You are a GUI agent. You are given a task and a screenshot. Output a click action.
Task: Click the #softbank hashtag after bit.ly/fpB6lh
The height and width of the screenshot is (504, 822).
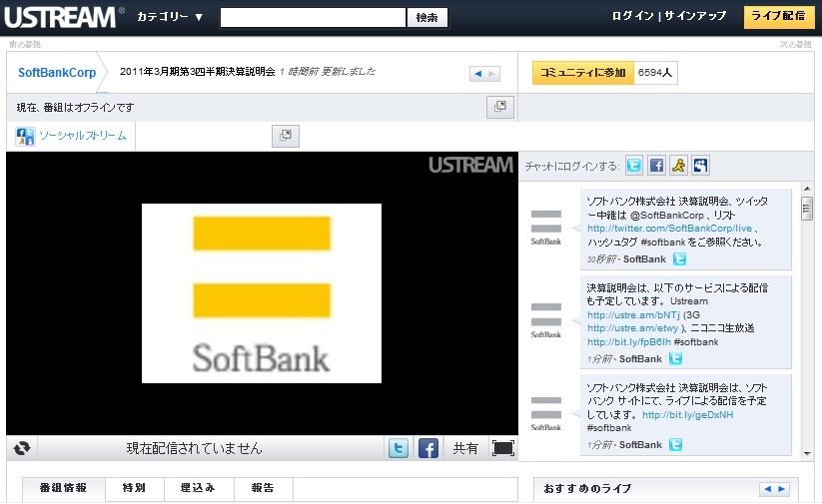(696, 341)
